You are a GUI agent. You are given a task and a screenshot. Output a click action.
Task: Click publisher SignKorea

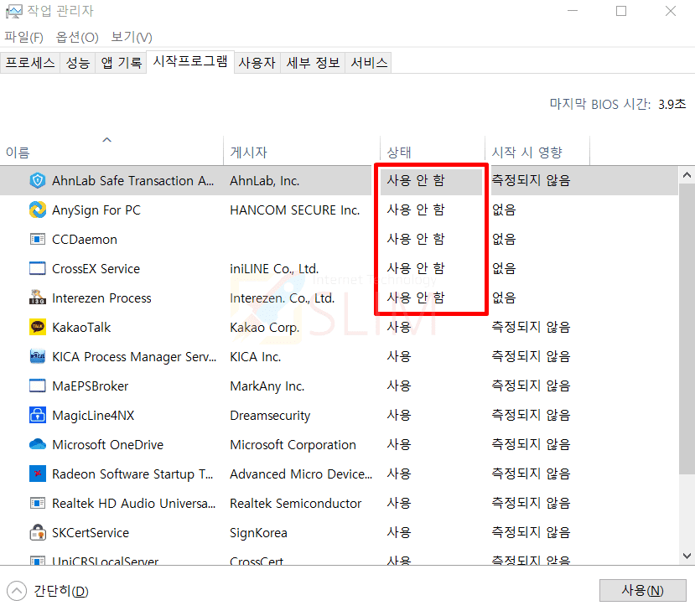(258, 533)
